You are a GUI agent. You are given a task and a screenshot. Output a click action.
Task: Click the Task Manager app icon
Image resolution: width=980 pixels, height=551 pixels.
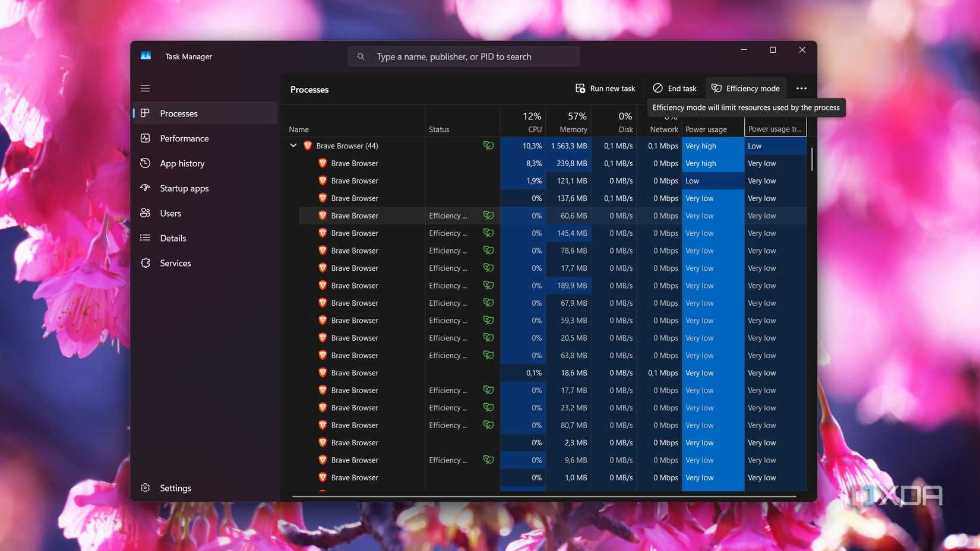coord(146,56)
